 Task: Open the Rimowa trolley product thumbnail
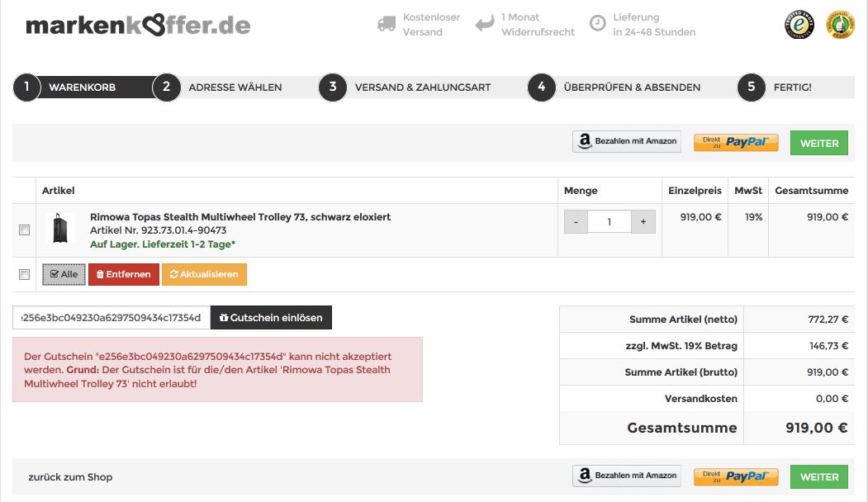[x=59, y=229]
